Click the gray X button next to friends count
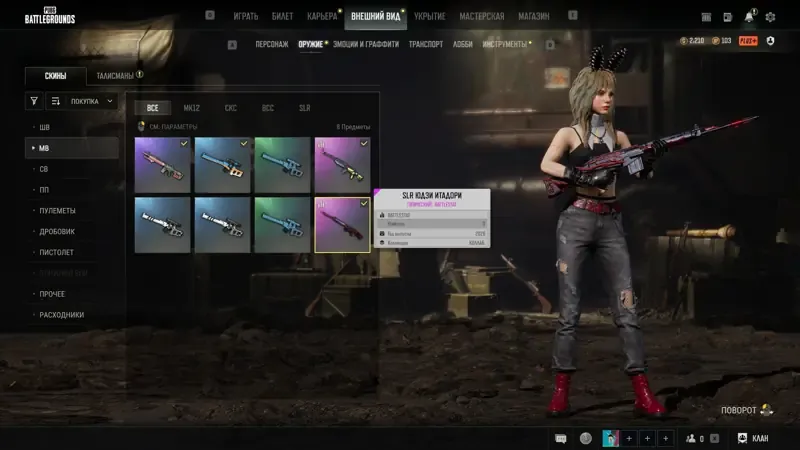 pyautogui.click(x=714, y=438)
